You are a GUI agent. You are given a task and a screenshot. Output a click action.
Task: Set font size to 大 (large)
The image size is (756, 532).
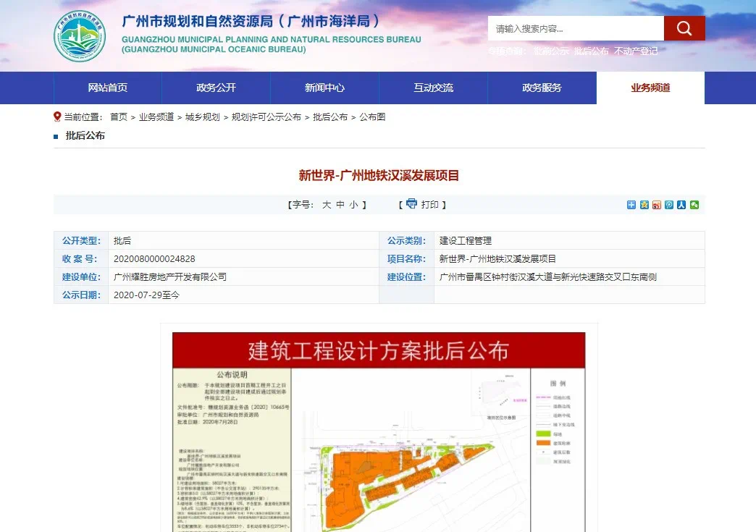327,205
